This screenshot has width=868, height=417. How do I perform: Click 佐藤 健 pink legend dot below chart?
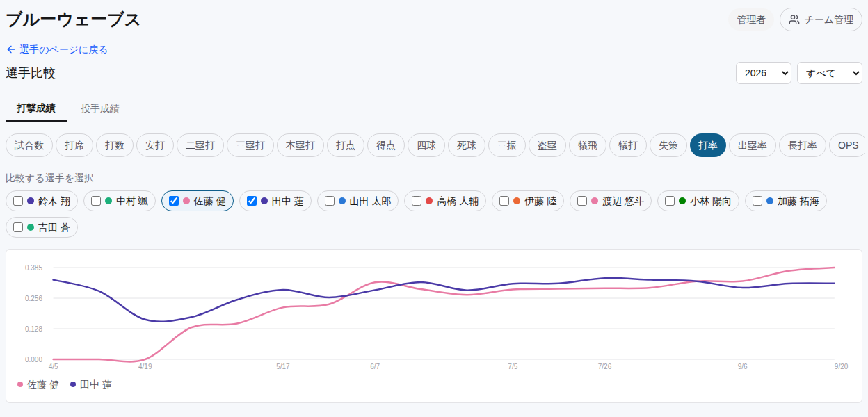19,384
